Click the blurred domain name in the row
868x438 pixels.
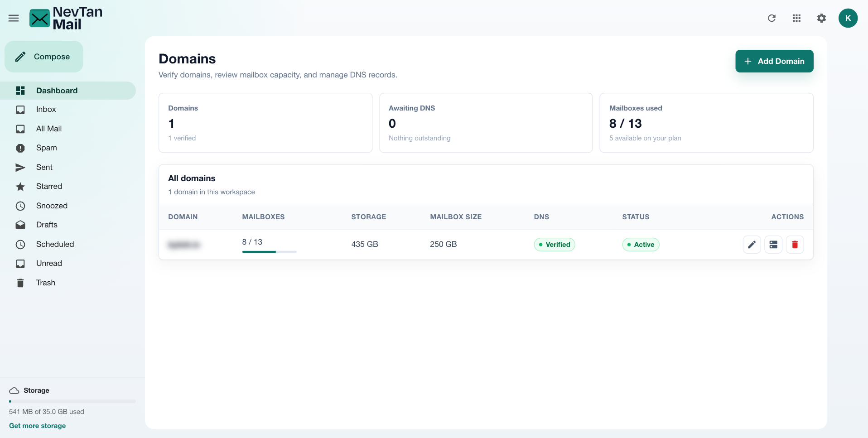tap(184, 245)
